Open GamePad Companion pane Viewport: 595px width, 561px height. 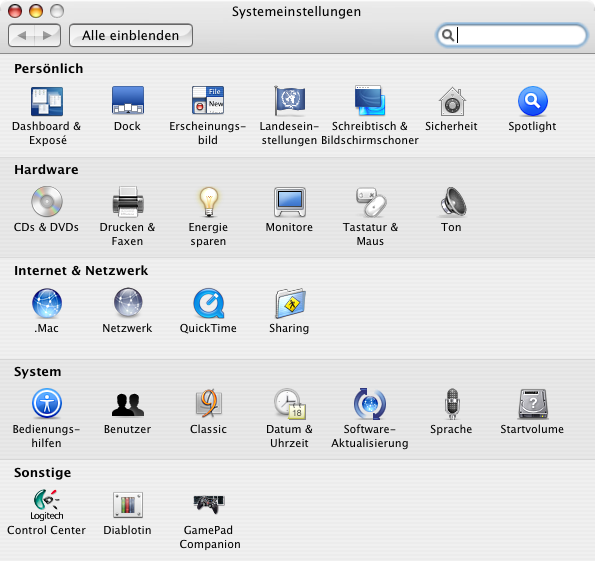(x=209, y=504)
